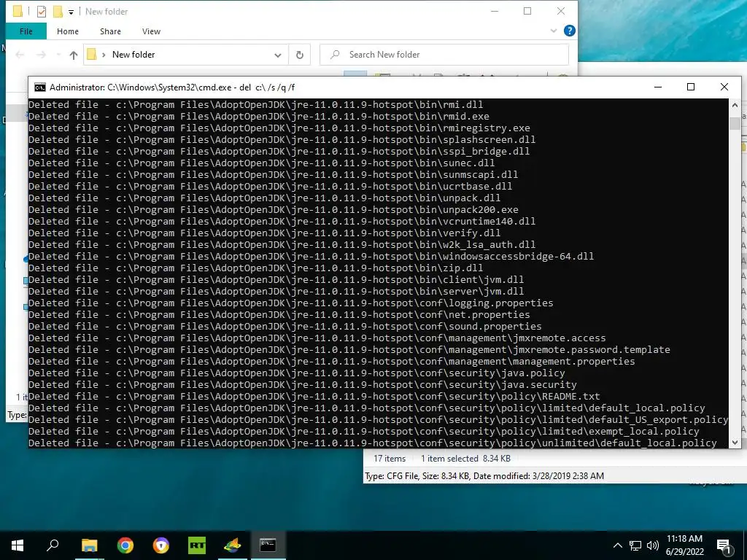Click the Explorer Help question mark icon
Screen dimensions: 747x560
pyautogui.click(x=569, y=31)
